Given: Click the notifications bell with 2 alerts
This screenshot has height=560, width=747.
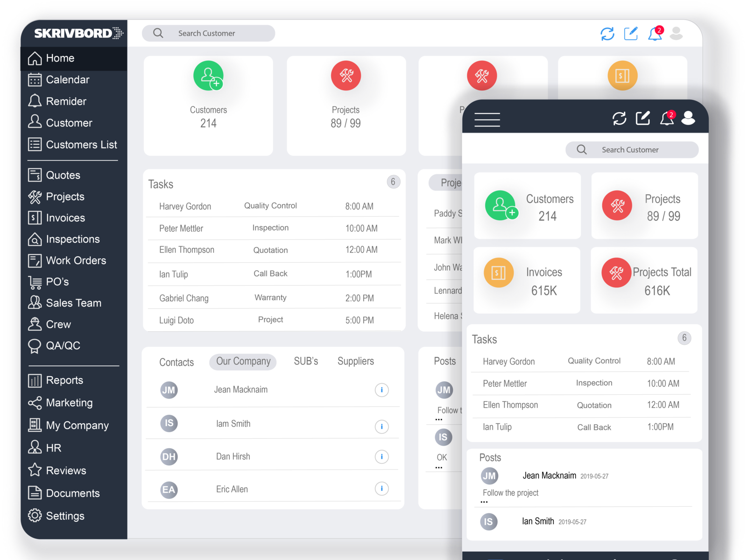Looking at the screenshot, I should click(x=655, y=33).
